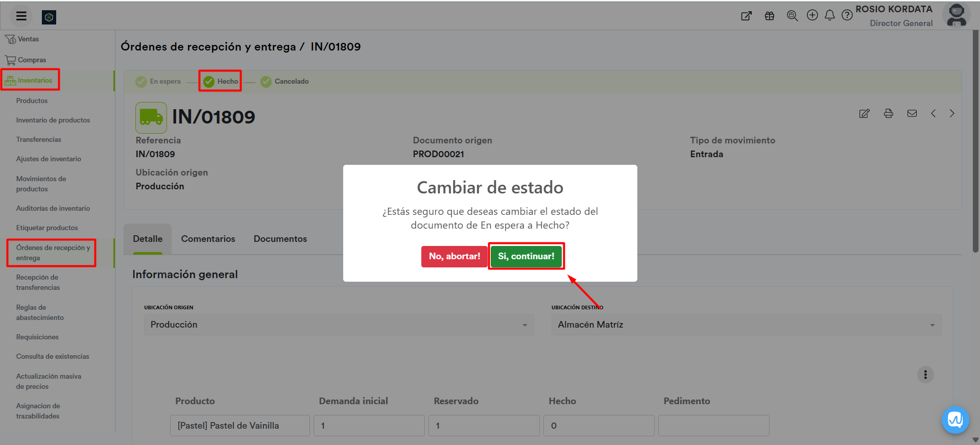Open the three-dot options menu
Image resolution: width=980 pixels, height=445 pixels.
[x=925, y=375]
